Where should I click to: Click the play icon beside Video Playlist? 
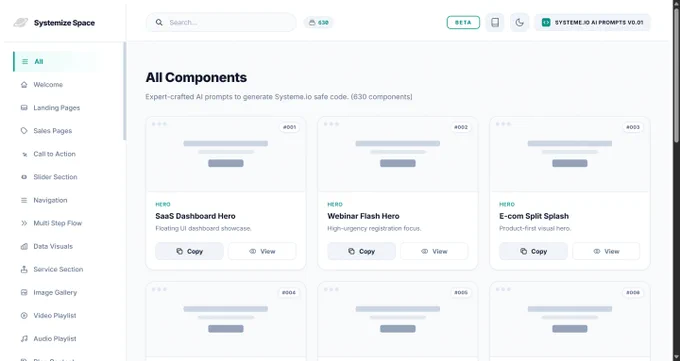[x=24, y=315]
